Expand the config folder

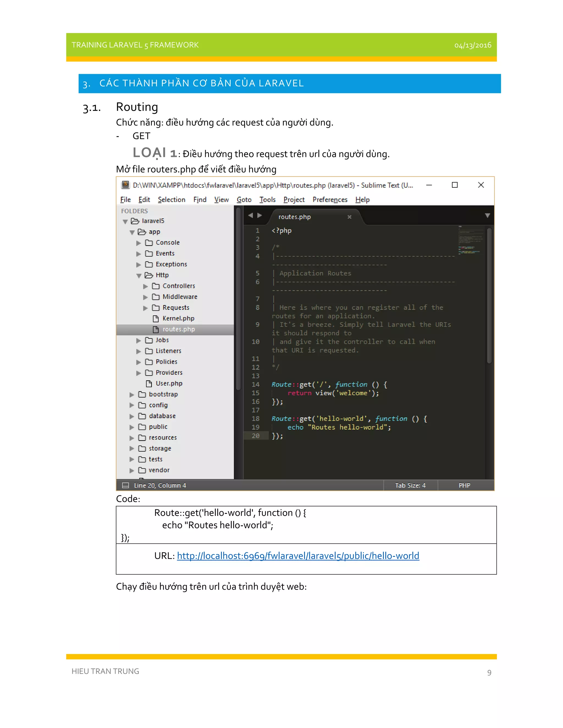click(x=132, y=405)
